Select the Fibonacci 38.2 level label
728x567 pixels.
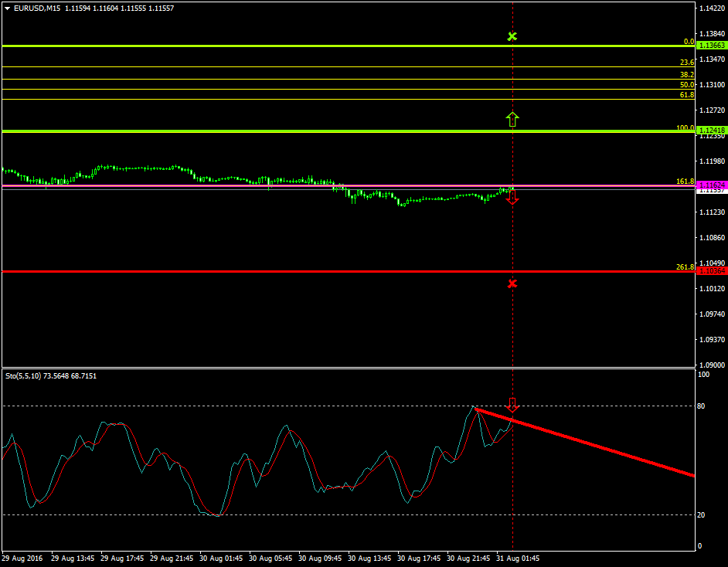click(x=686, y=74)
